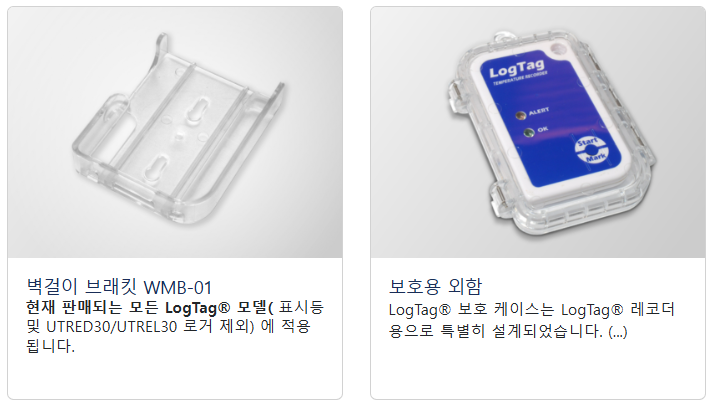Click TEMPERATURE RECORDER text on blue label
The height and width of the screenshot is (404, 714).
[520, 78]
